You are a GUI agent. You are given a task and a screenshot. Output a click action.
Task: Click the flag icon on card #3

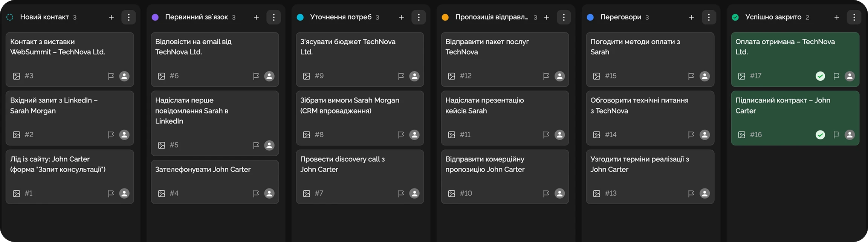111,76
